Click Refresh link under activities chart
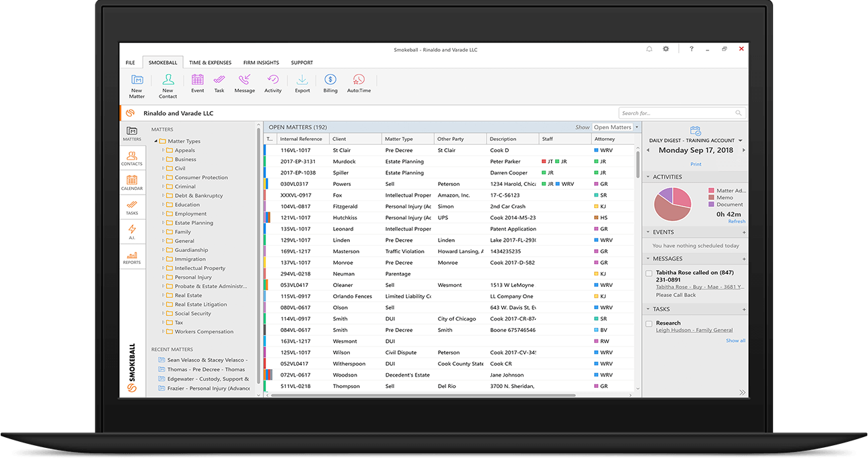This screenshot has width=868, height=458. click(x=736, y=222)
